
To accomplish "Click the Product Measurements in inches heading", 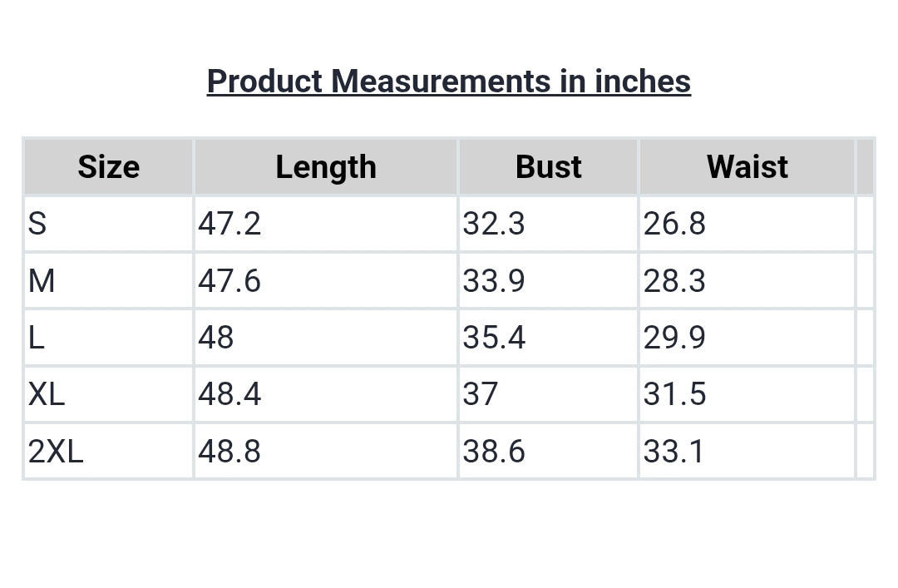I will (x=448, y=82).
